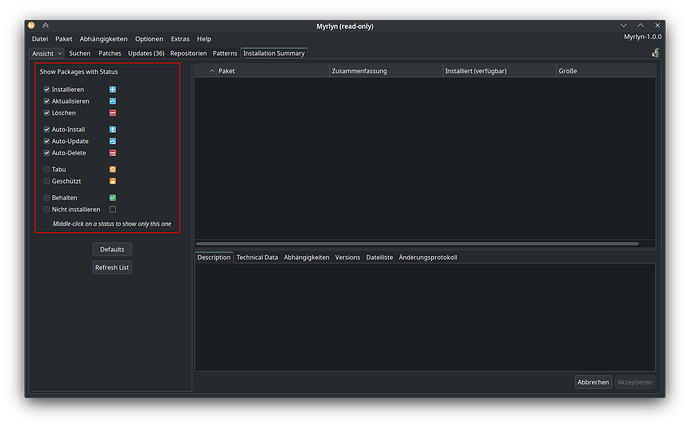Open the Paket menu
This screenshot has height=426, width=690.
[64, 39]
